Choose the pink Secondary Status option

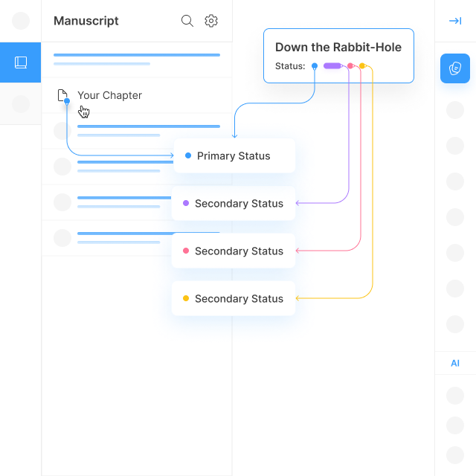[234, 251]
